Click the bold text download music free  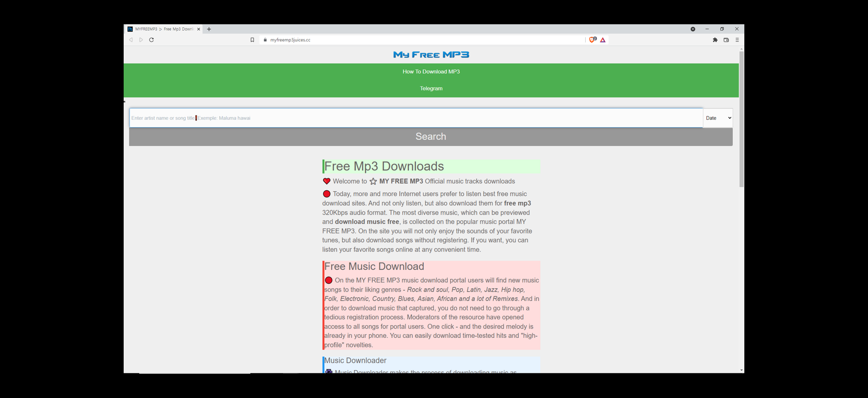pyautogui.click(x=367, y=222)
